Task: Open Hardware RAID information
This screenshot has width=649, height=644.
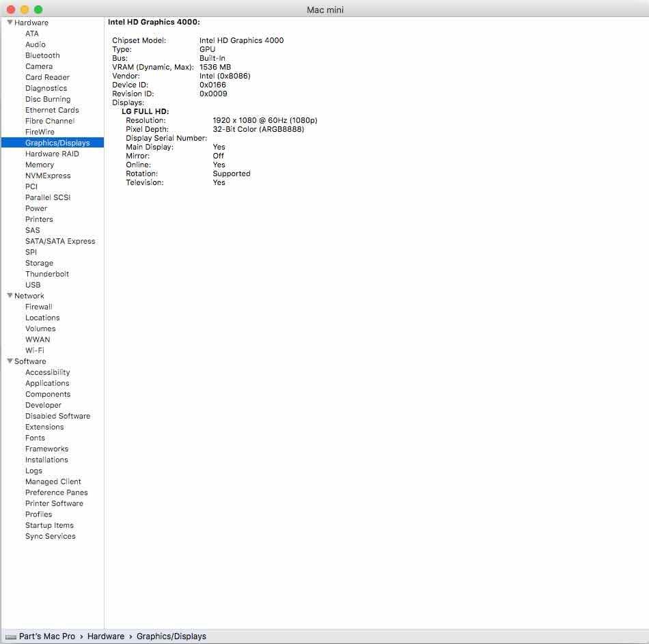Action: tap(52, 154)
